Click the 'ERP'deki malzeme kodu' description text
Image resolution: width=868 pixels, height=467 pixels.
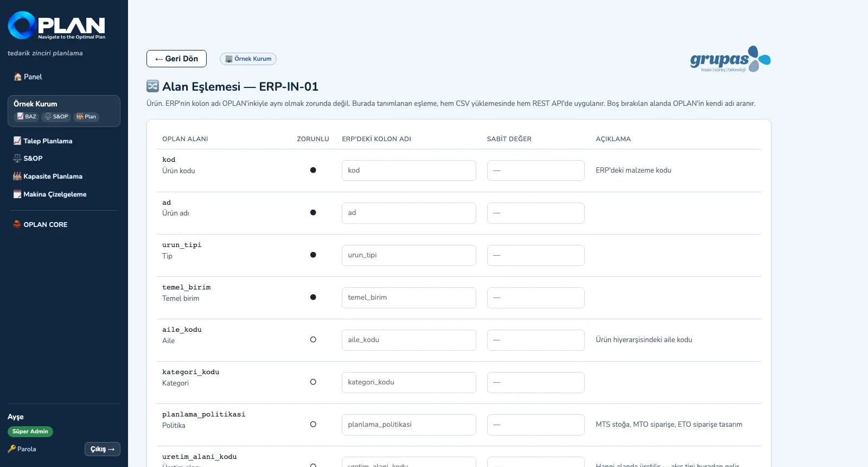click(634, 170)
